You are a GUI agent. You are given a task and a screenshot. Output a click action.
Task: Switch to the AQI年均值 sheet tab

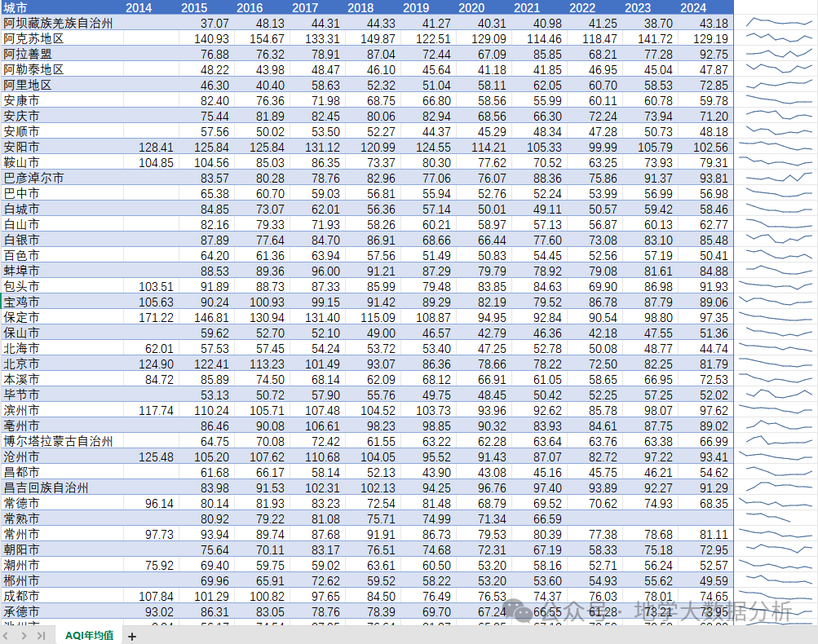pyautogui.click(x=89, y=635)
